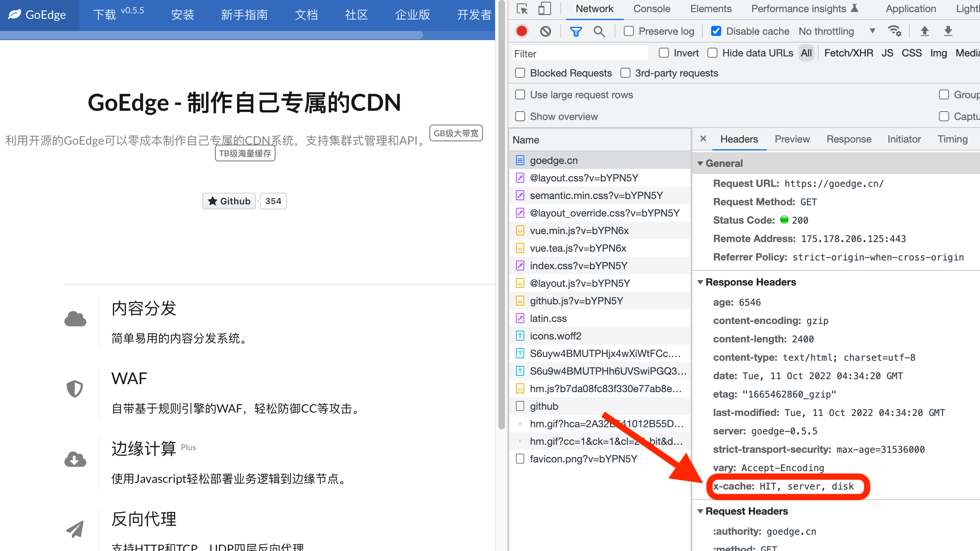Check Blocked Requests checkbox
This screenshot has width=980, height=551.
coord(520,73)
